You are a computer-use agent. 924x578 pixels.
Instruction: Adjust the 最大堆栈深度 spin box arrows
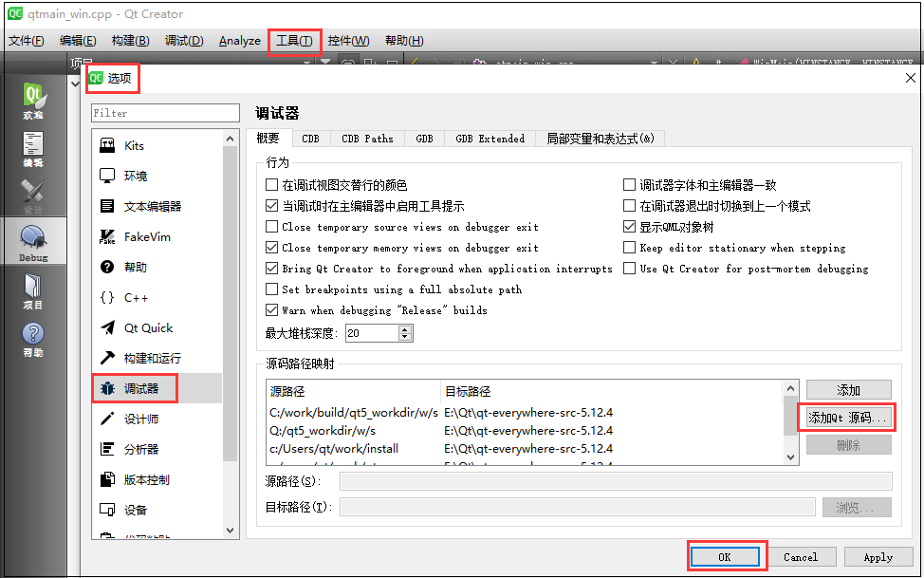point(404,333)
